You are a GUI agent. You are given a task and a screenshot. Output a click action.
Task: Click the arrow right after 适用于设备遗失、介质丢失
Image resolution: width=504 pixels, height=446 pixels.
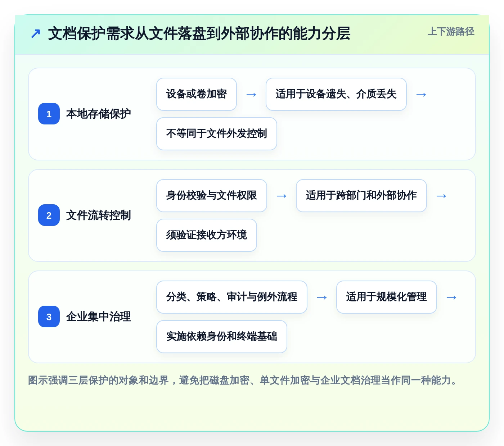(x=421, y=95)
